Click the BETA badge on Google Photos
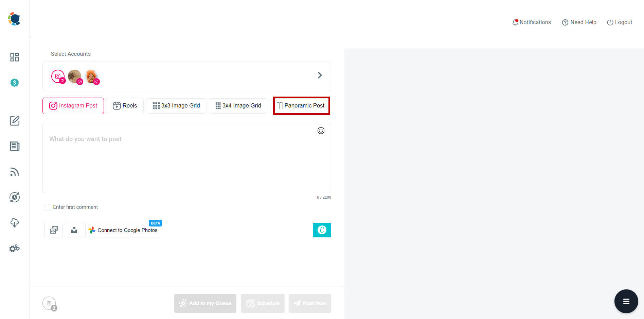Viewport: 644px width, 319px height. (x=155, y=223)
